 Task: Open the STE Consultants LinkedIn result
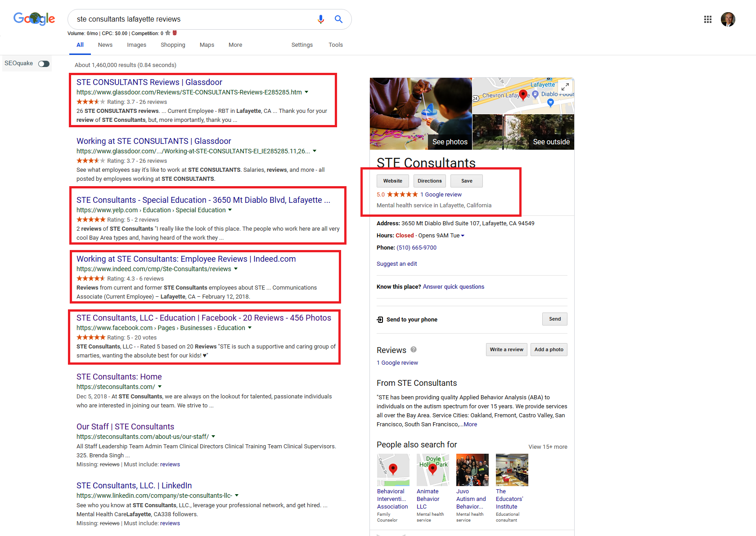pos(134,486)
